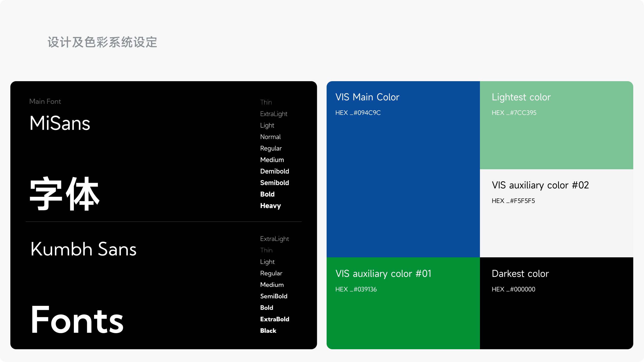Click the large Fonts sample text

pos(77,320)
